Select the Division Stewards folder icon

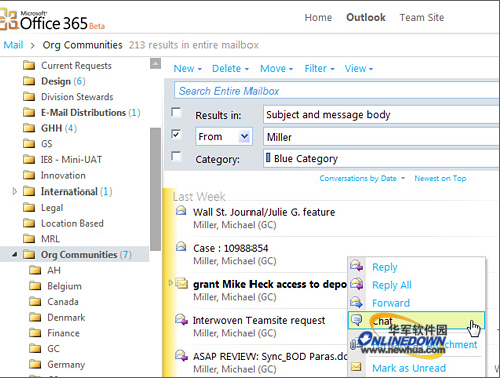click(29, 97)
